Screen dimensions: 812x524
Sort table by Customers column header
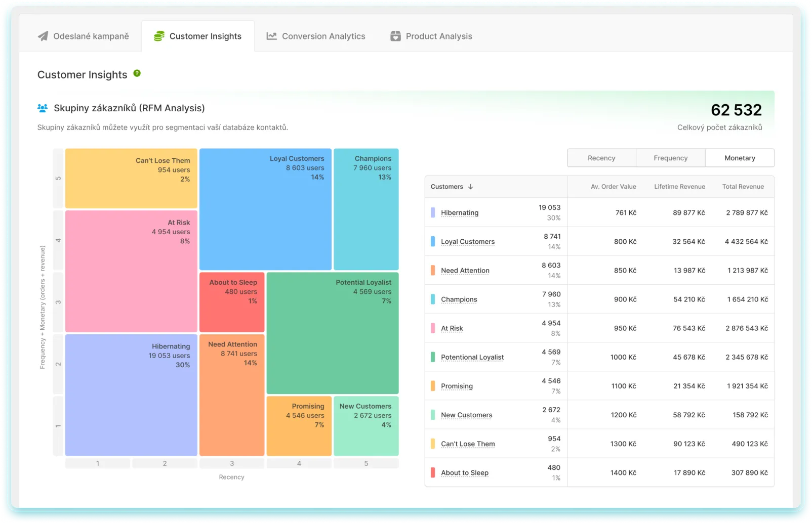(447, 187)
